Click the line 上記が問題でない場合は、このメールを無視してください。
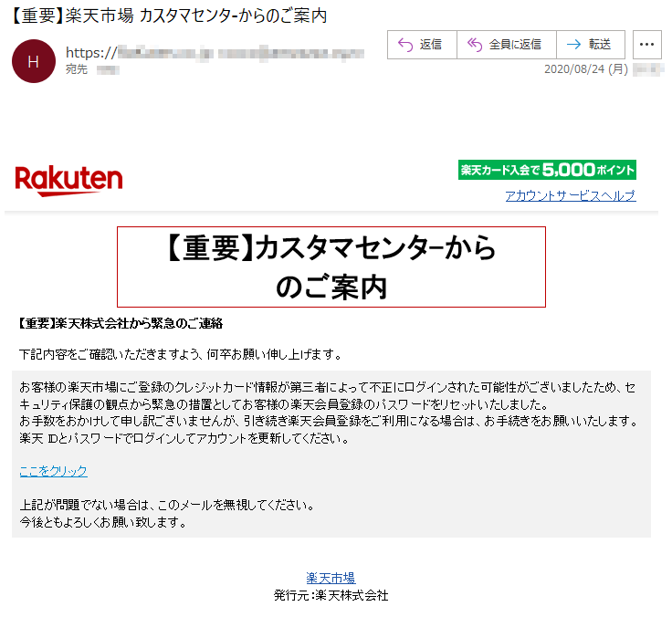Image resolution: width=672 pixels, height=617 pixels. pos(167,505)
